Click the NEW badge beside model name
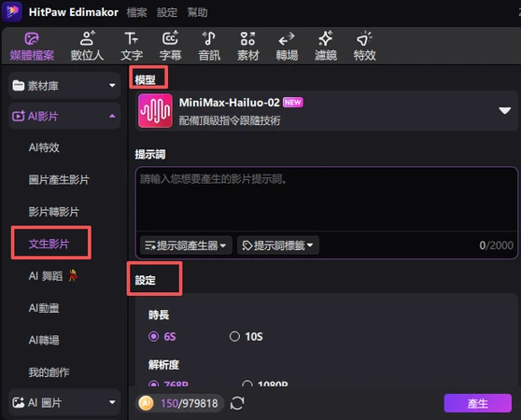 293,103
